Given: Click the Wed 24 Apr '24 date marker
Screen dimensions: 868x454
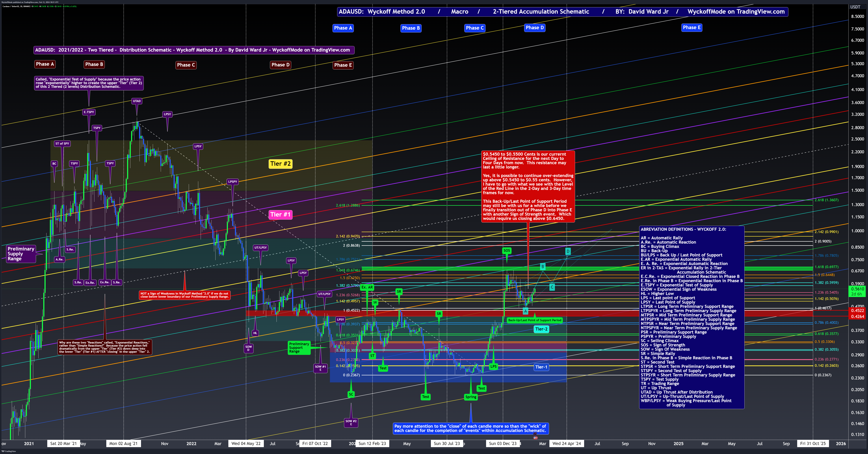Looking at the screenshot, I should pyautogui.click(x=566, y=444).
